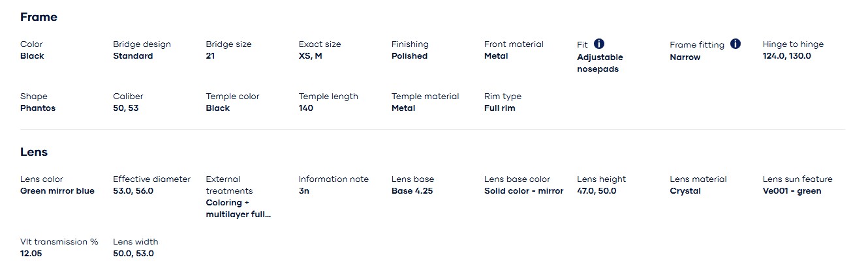Select the Exact size XS, M value

click(x=311, y=56)
